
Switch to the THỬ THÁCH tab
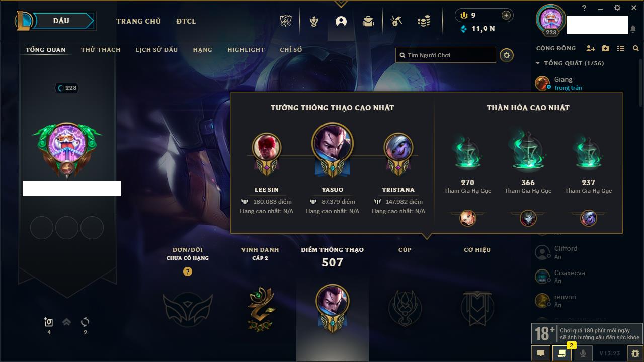point(101,50)
